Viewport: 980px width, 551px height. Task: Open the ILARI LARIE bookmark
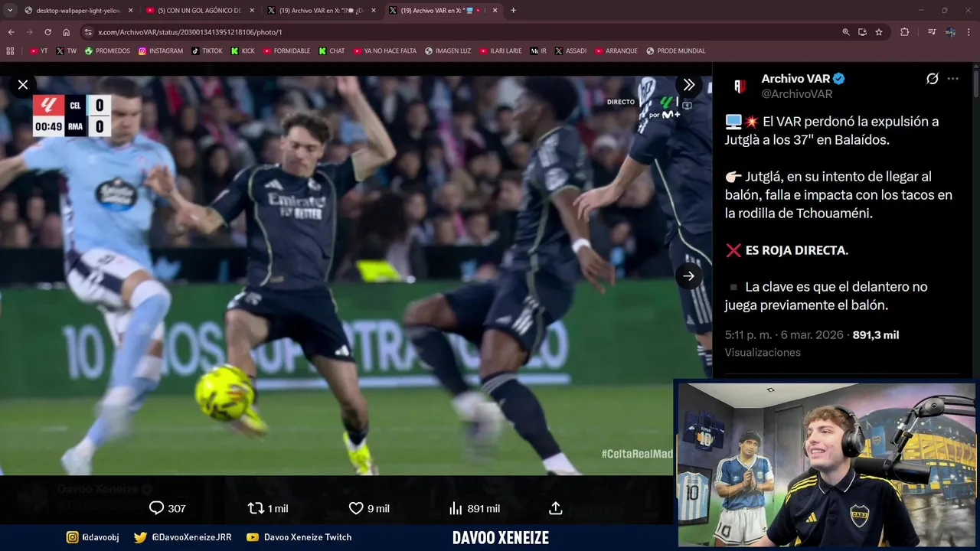[x=501, y=51]
